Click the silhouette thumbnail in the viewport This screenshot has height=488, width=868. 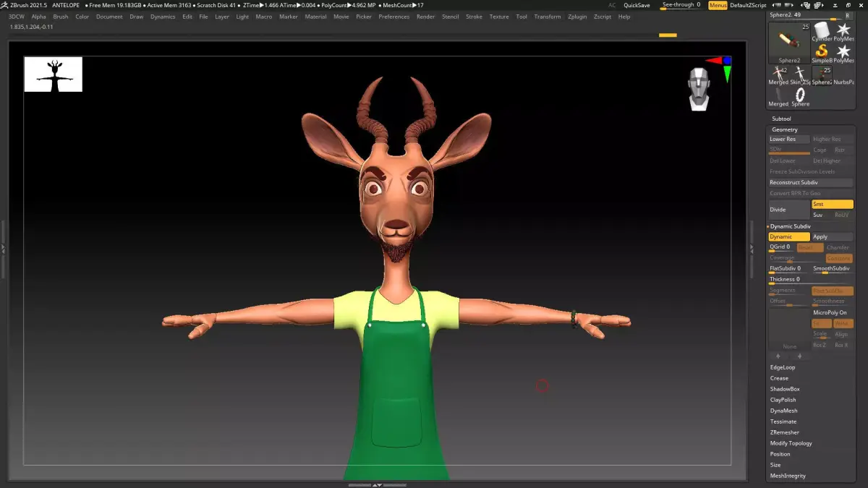(x=54, y=74)
